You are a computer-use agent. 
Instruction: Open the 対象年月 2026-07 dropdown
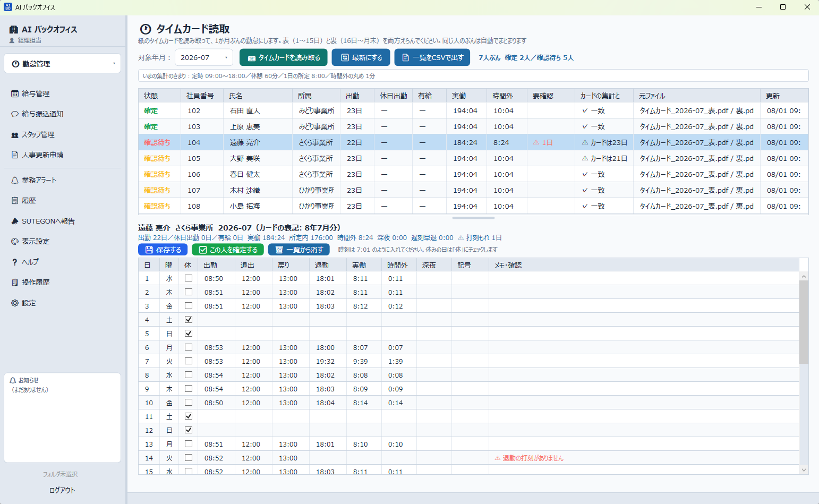pyautogui.click(x=204, y=57)
